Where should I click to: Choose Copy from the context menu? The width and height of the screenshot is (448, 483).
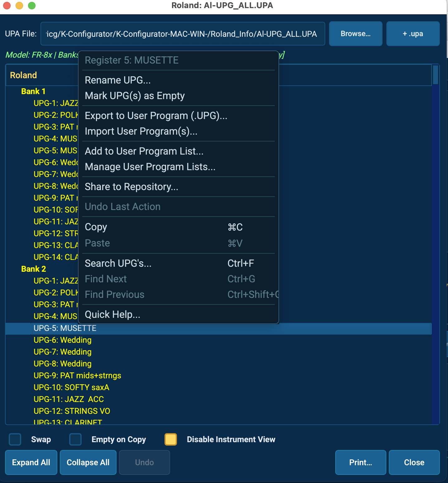tap(179, 227)
